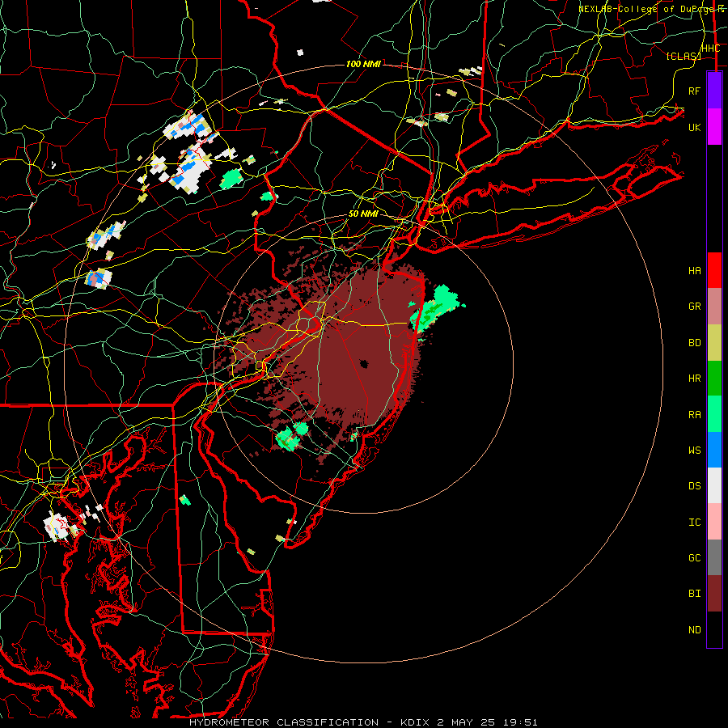Click the WS legend label
This screenshot has width=728, height=728.
(694, 451)
